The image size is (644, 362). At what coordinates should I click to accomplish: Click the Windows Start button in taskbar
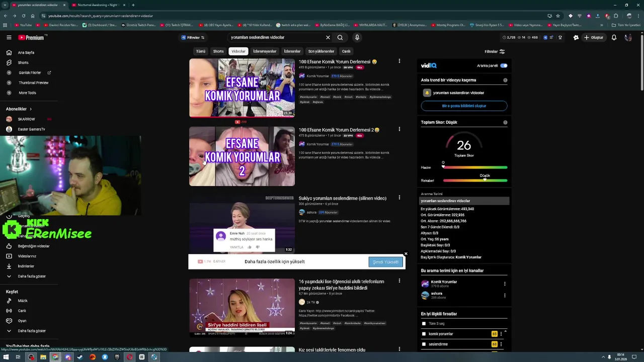(6, 357)
